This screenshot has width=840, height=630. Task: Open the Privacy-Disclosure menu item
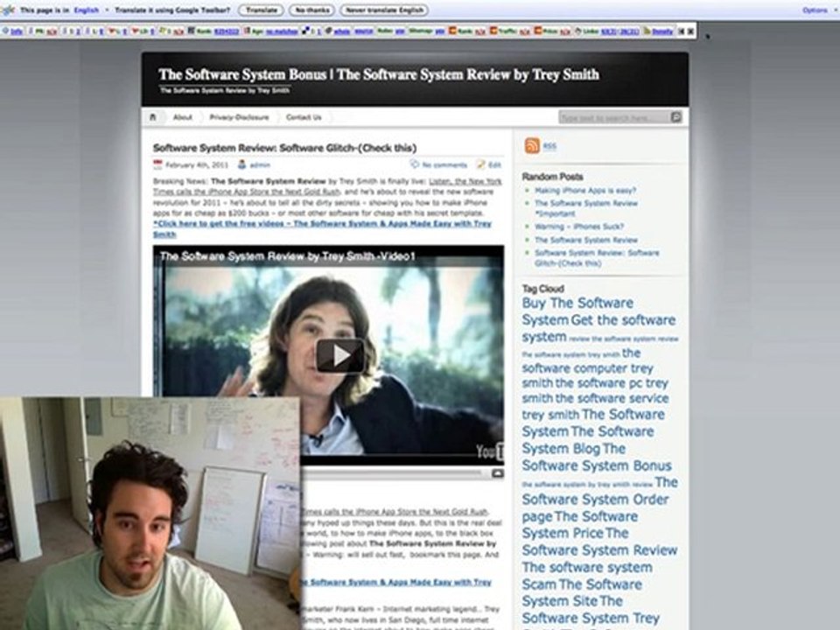239,117
